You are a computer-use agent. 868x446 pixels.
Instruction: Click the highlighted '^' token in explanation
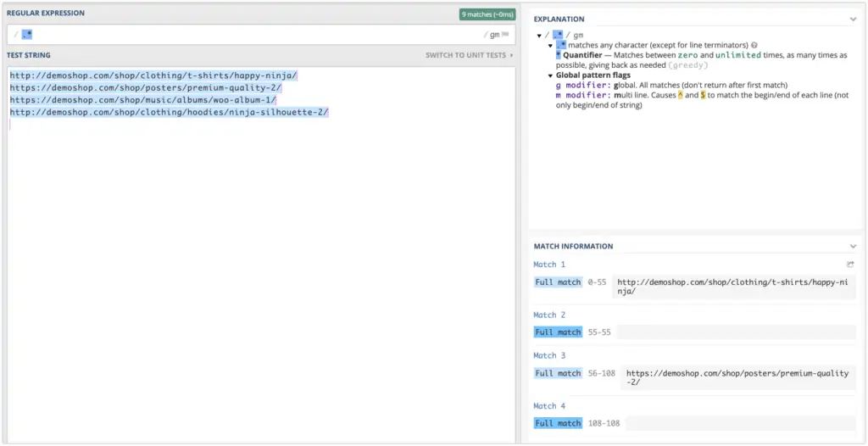681,95
